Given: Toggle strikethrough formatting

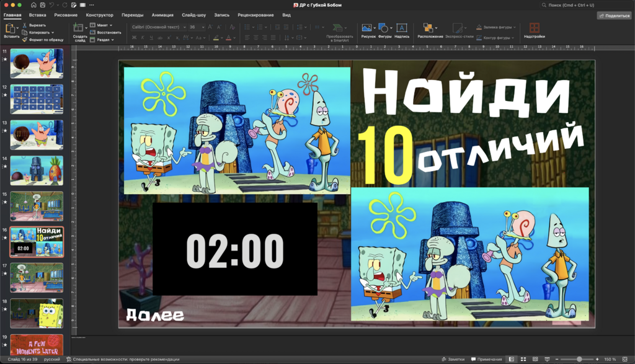Looking at the screenshot, I should pyautogui.click(x=160, y=38).
